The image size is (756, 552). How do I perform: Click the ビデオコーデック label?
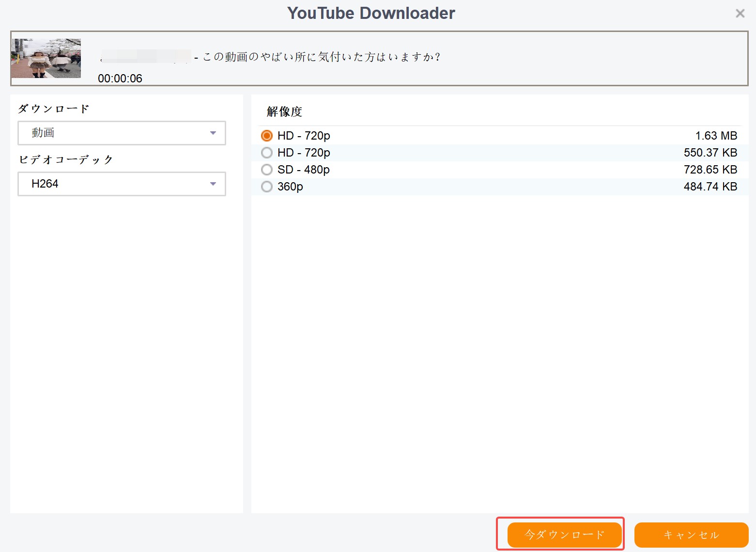point(66,159)
